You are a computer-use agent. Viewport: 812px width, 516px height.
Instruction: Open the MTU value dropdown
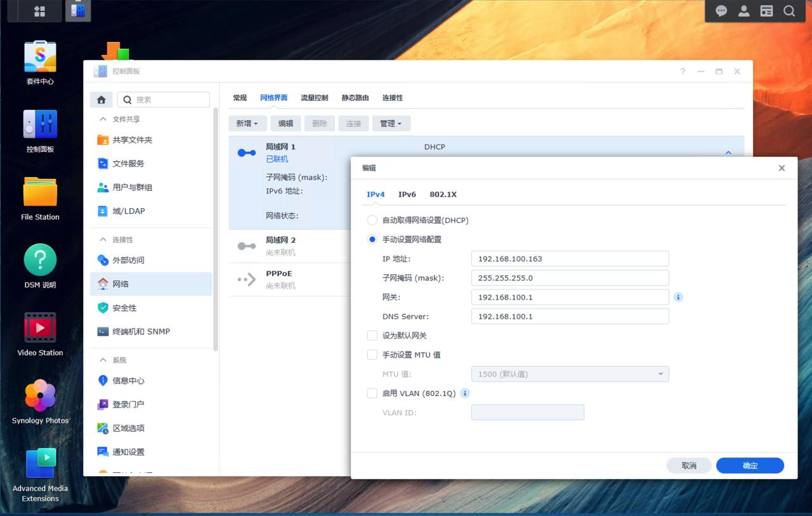tap(570, 374)
